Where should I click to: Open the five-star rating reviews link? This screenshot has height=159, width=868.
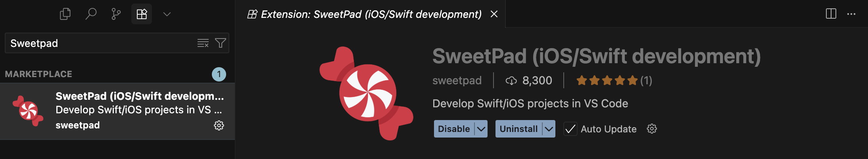[614, 80]
